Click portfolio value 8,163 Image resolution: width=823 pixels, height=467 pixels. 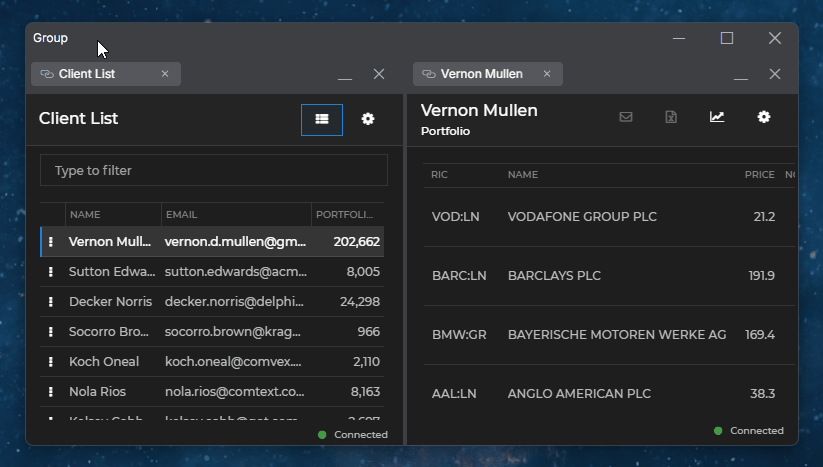pyautogui.click(x=365, y=391)
